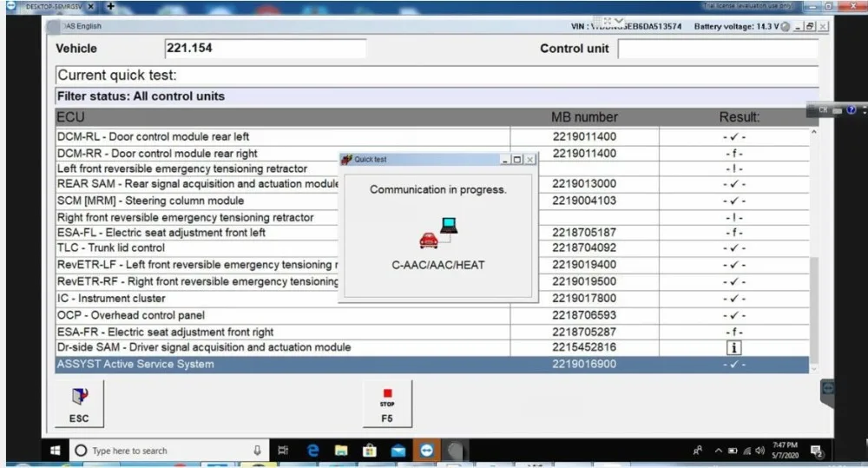Open notification center icon
Viewport: 868px width, 468px height.
(817, 452)
